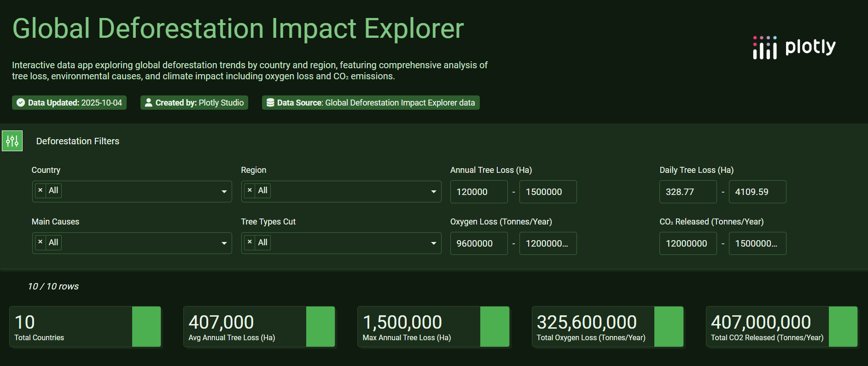868x366 pixels.
Task: Edit CO₂ Released maximum field
Action: pos(757,243)
